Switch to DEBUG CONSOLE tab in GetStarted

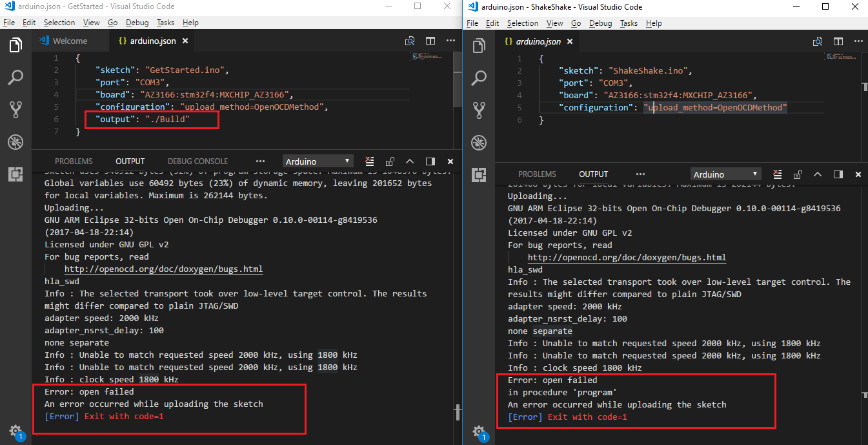[x=197, y=161]
